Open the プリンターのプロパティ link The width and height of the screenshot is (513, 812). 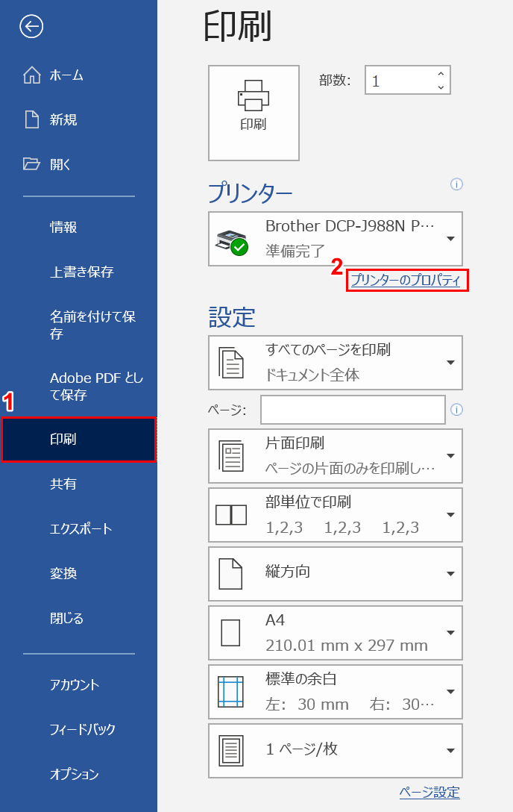click(x=406, y=280)
